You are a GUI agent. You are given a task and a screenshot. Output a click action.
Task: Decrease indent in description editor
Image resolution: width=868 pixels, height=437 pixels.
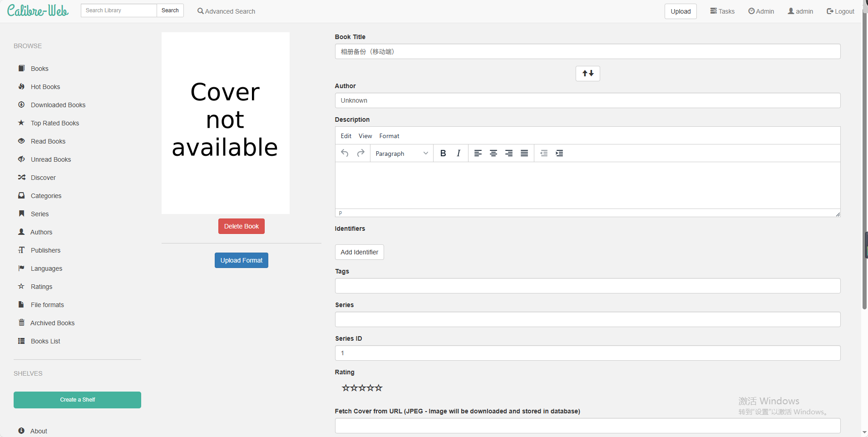[544, 153]
